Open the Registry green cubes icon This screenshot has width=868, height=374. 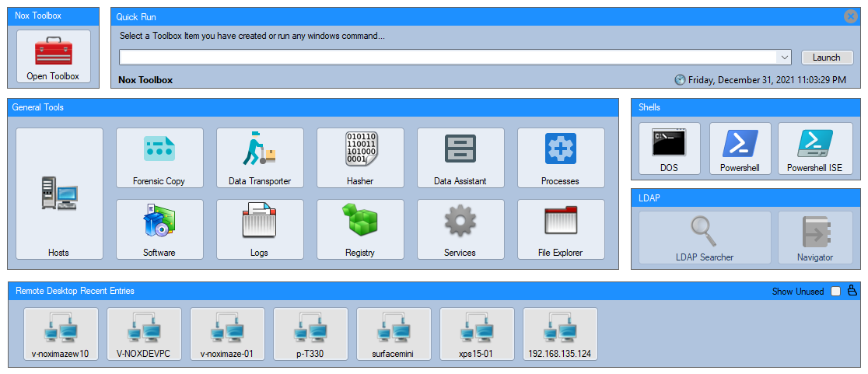tap(360, 219)
